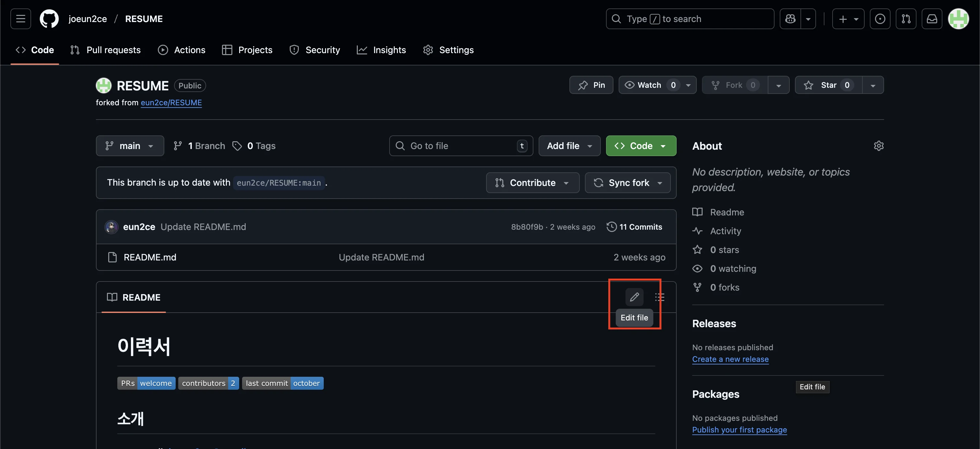This screenshot has width=980, height=449.
Task: Open the eun2ce/RESUME fork source link
Action: pos(171,103)
